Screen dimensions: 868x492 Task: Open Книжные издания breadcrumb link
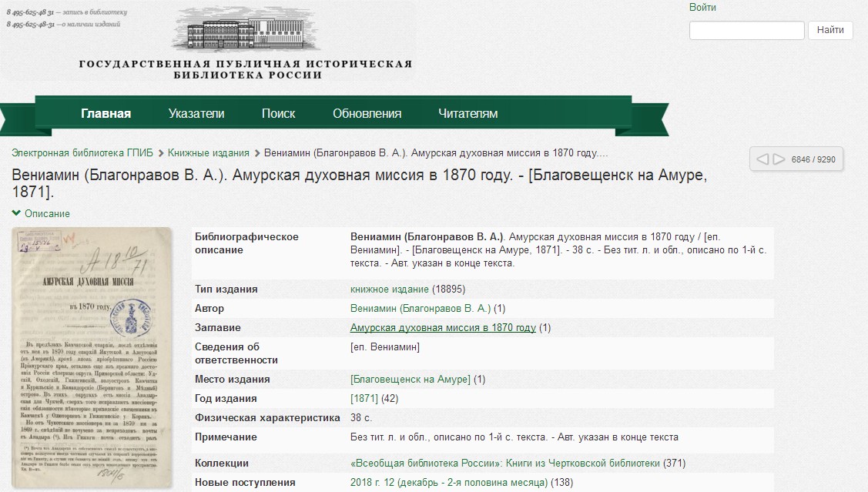209,152
